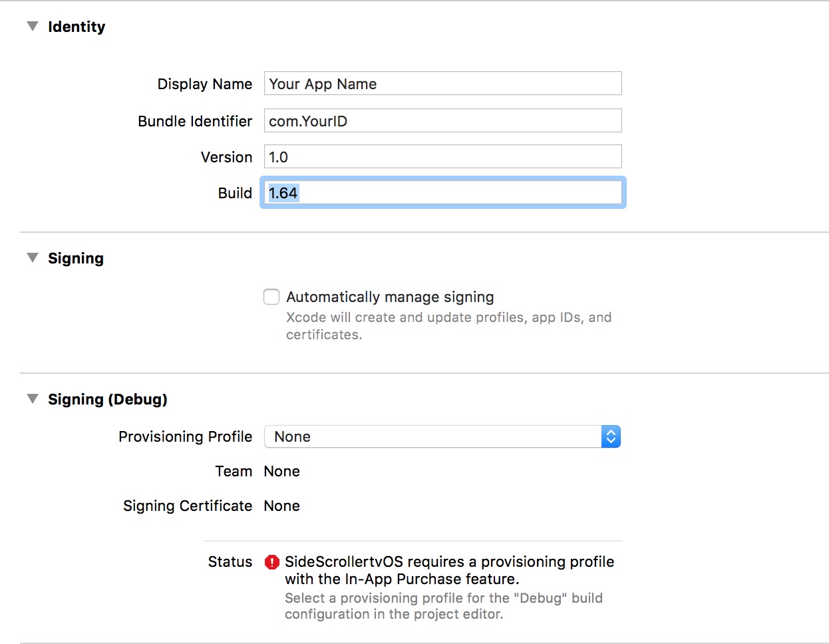Collapse the Signing section disclosure triangle
The image size is (829, 644).
coord(32,258)
